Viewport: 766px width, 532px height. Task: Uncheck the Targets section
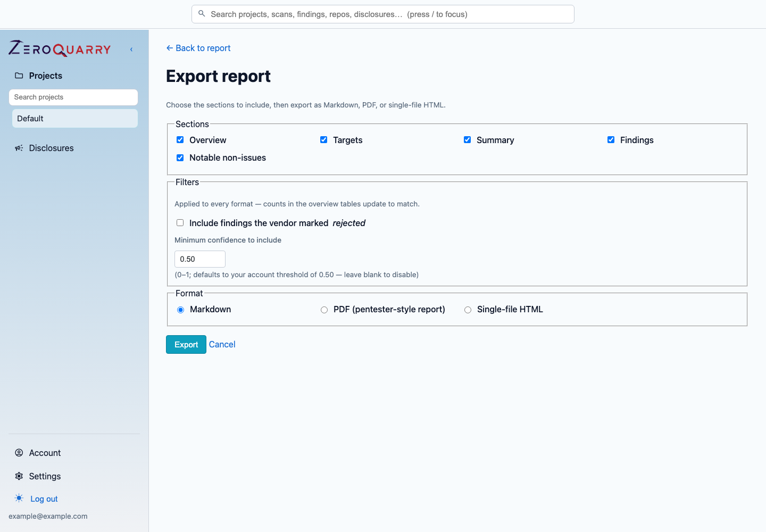(x=323, y=140)
